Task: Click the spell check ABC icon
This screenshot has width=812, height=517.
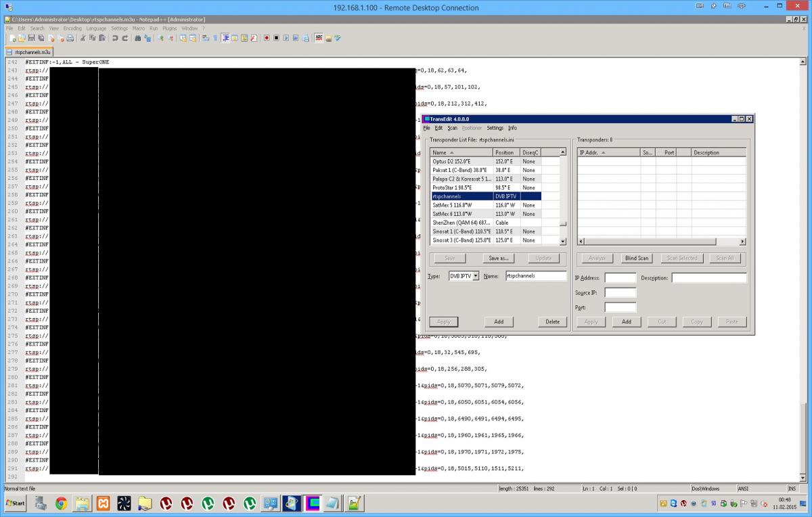Action: click(x=319, y=39)
